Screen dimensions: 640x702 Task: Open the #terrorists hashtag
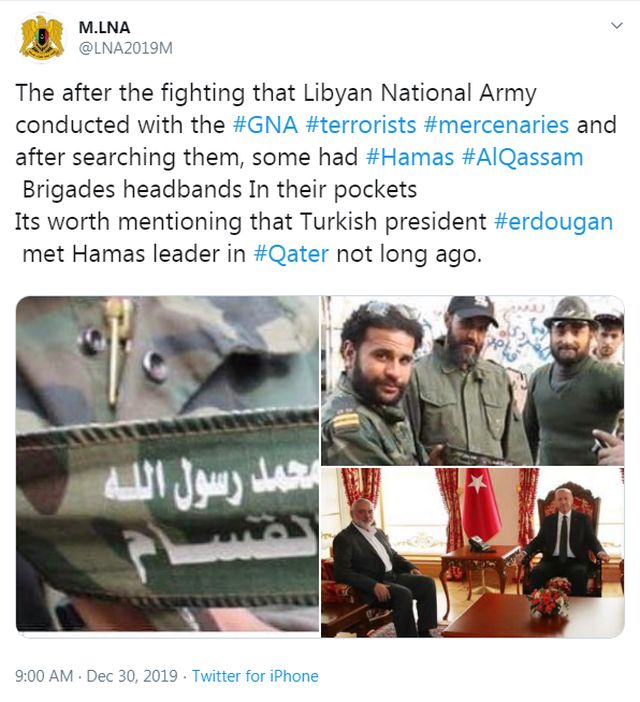click(361, 124)
